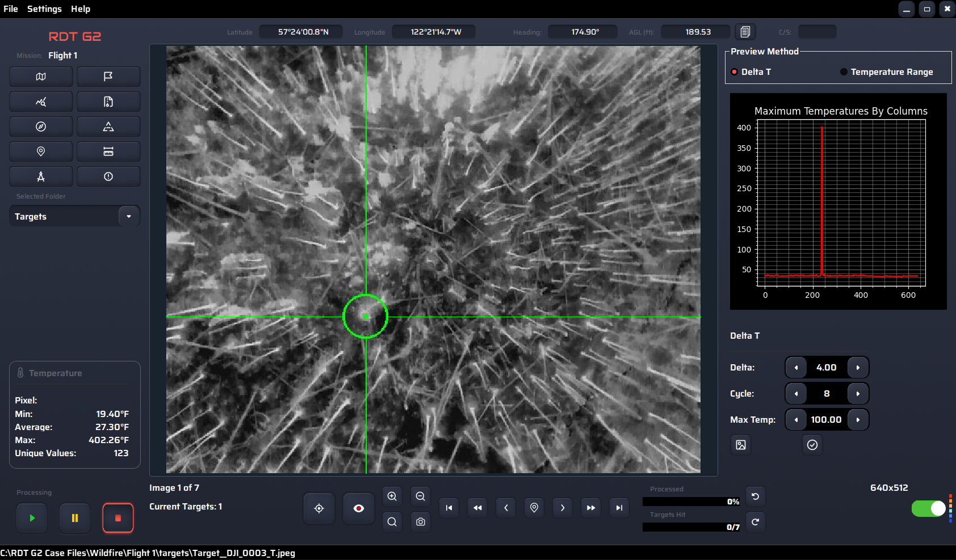
Task: Expand the Targets folder dropdown
Action: 129,216
